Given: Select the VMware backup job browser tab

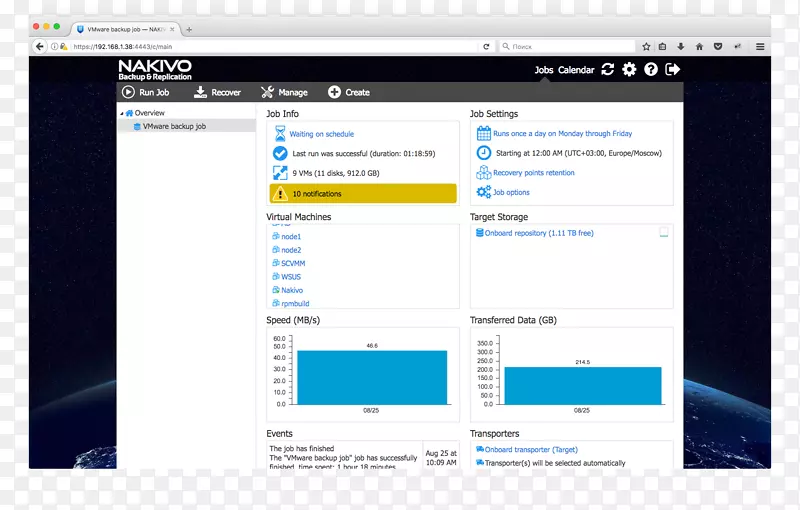Looking at the screenshot, I should tap(126, 30).
